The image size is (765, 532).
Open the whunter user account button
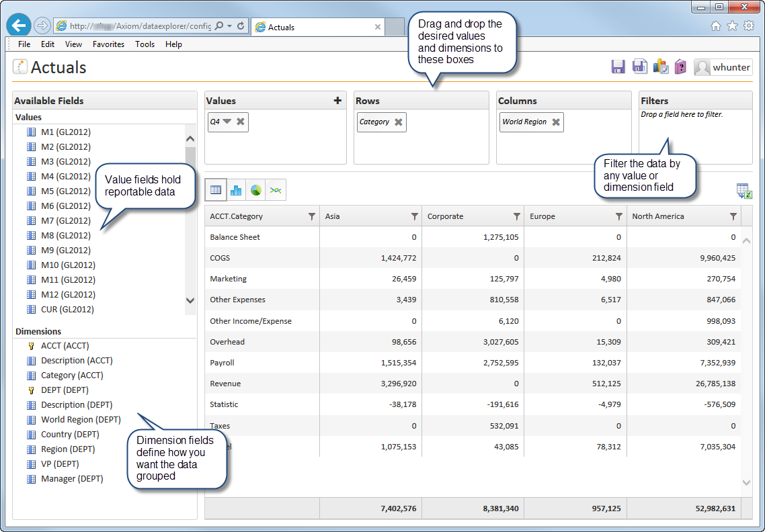click(723, 67)
